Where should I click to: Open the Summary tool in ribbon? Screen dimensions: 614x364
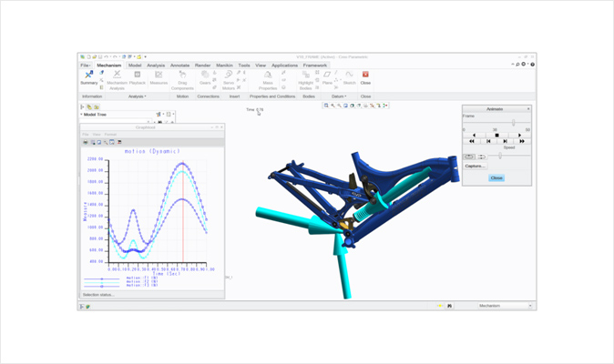tap(89, 77)
